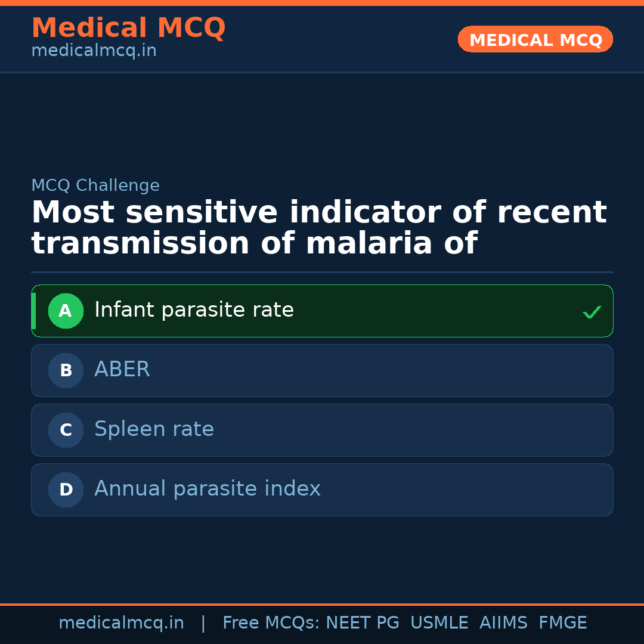Viewport: 644px width, 644px height.
Task: Open the medicalmcq.in link under the header title
Action: pos(94,51)
